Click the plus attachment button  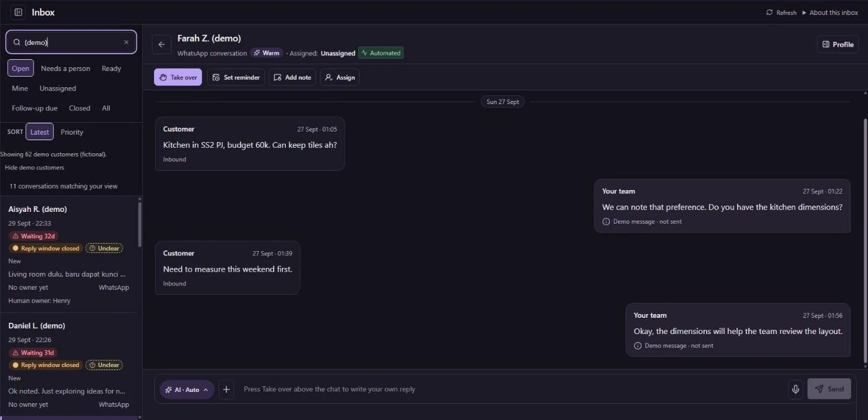[226, 389]
